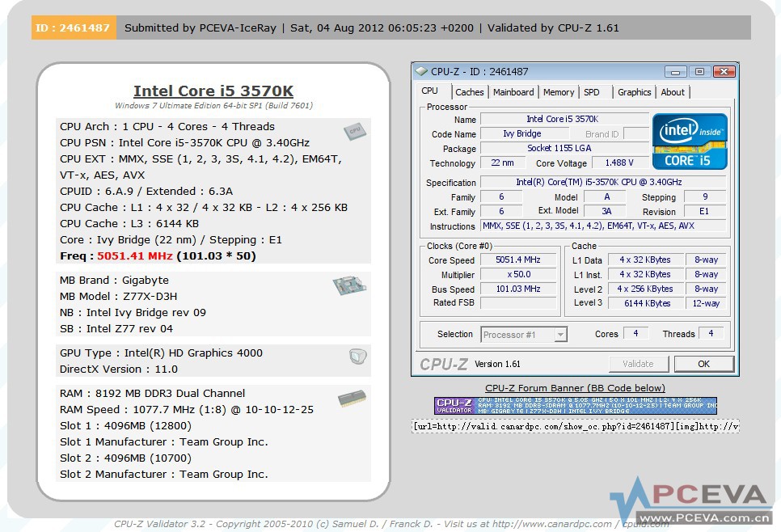The image size is (781, 532).
Task: Maximize the CPU-Z window
Action: 699,72
